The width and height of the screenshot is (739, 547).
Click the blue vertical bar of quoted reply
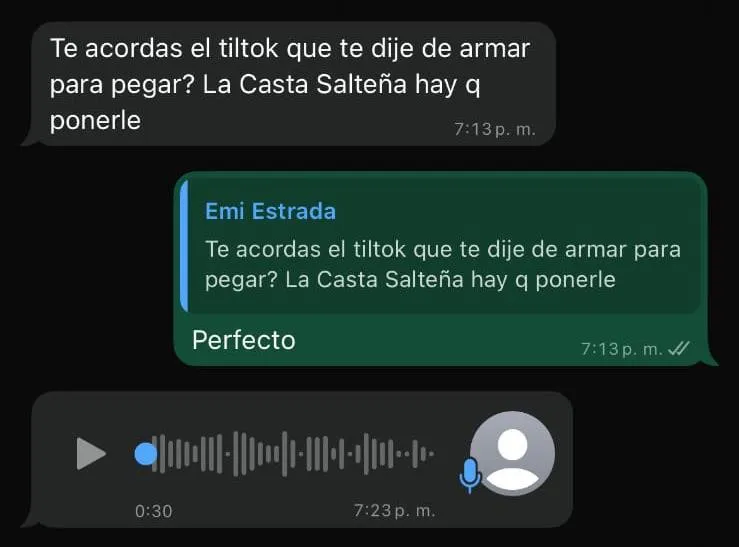point(184,245)
